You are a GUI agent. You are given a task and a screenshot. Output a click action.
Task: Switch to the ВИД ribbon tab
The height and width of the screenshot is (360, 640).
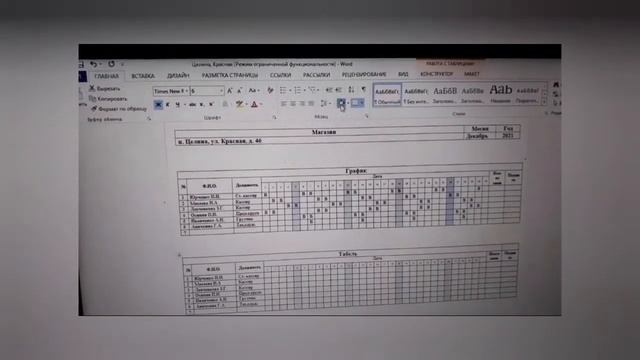tap(403, 74)
